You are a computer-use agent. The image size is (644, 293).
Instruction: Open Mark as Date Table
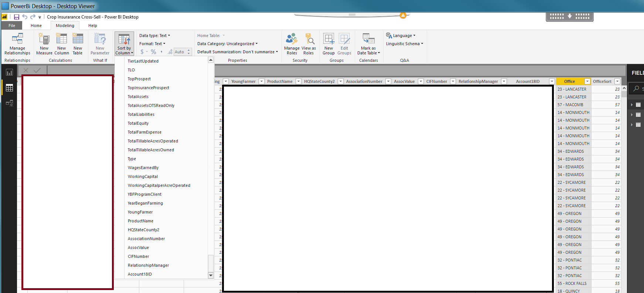pyautogui.click(x=368, y=44)
